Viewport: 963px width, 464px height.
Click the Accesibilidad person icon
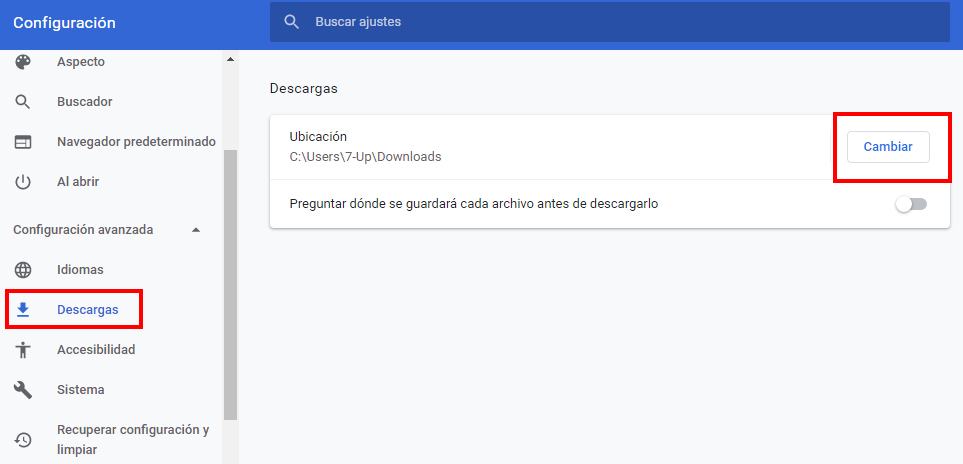coord(23,350)
